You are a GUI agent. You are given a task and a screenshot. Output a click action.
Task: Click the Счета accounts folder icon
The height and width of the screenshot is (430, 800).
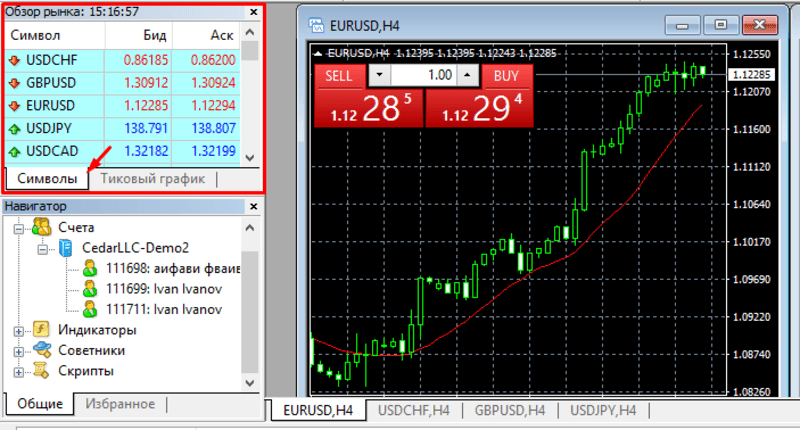42,226
